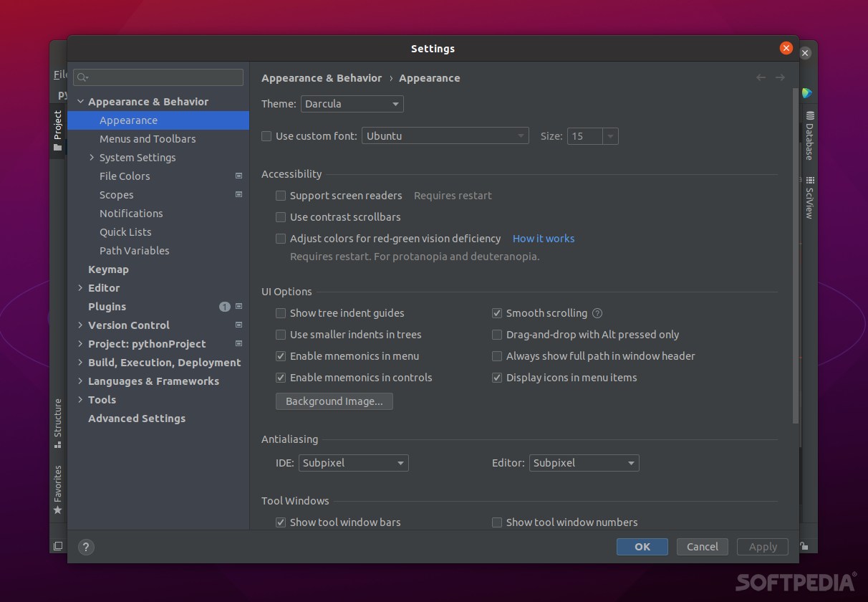Click the settings search field
The height and width of the screenshot is (602, 868).
point(158,77)
